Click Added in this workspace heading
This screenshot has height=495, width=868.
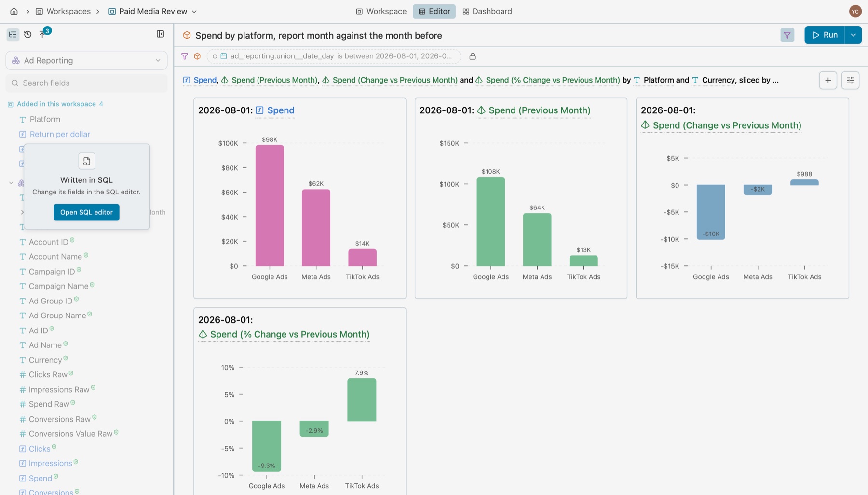click(56, 104)
